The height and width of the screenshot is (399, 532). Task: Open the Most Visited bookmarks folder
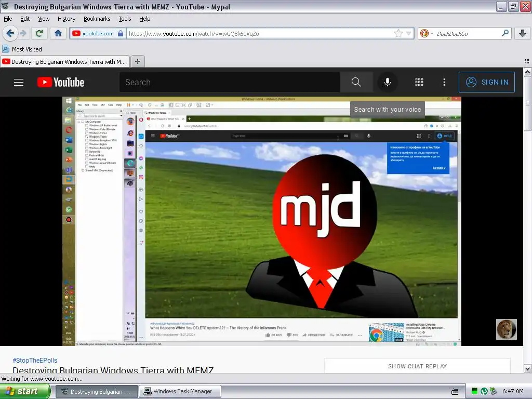(x=22, y=49)
